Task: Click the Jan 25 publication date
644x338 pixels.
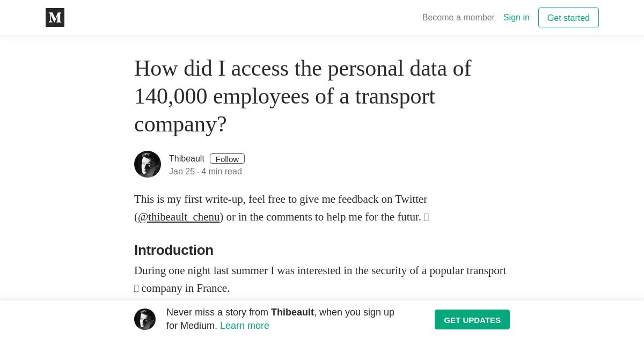Action: [x=182, y=172]
